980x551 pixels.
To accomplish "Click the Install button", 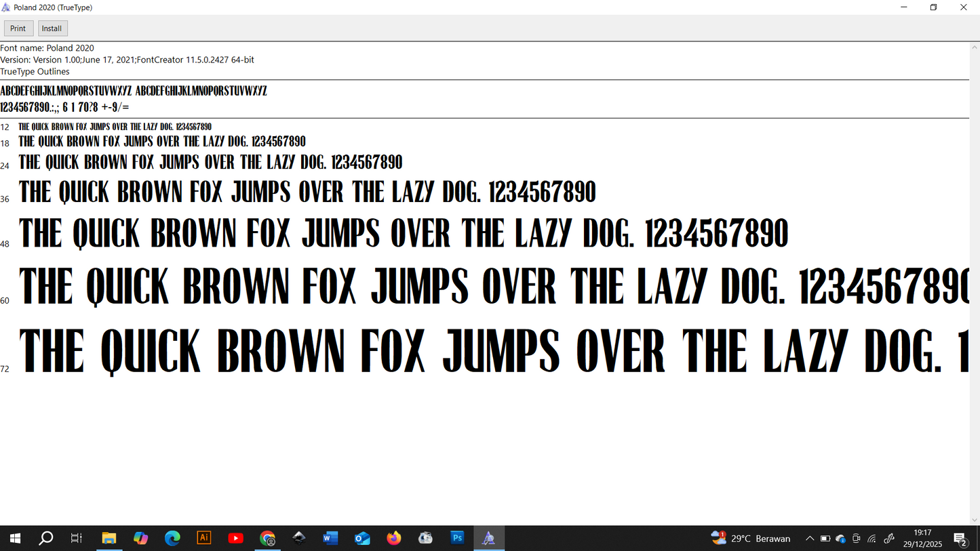I will click(x=52, y=28).
